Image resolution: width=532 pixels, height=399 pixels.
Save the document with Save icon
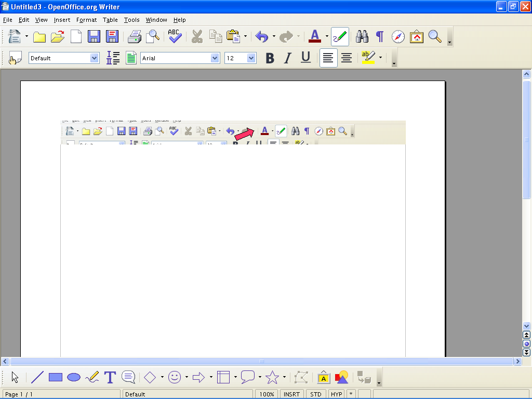tap(94, 36)
